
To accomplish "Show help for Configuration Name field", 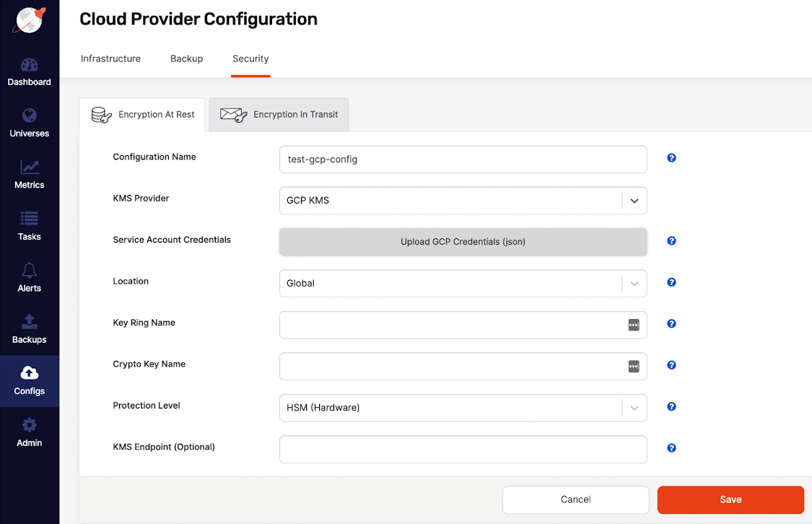I will click(x=671, y=158).
